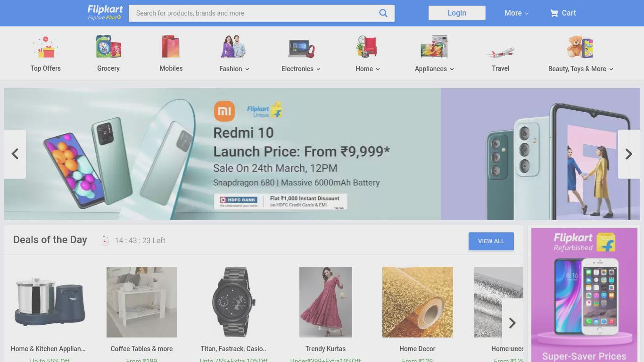This screenshot has height=362, width=644.
Task: Click the Login button
Action: pyautogui.click(x=457, y=13)
